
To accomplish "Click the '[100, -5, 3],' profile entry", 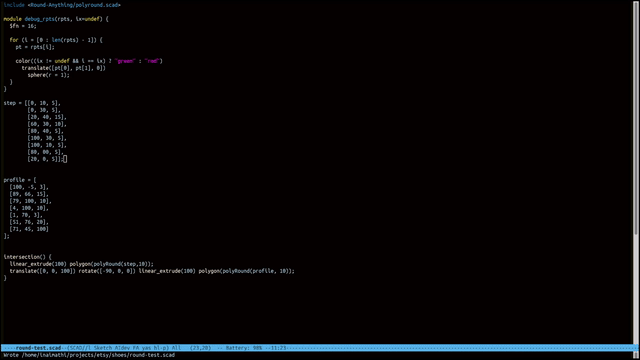I will [x=29, y=187].
